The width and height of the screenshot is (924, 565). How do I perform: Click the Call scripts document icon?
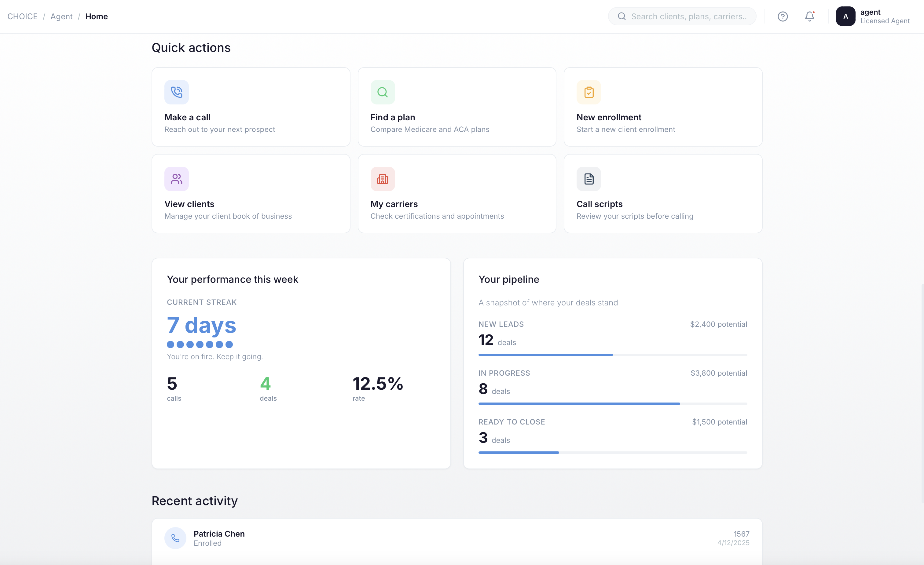[x=588, y=179]
